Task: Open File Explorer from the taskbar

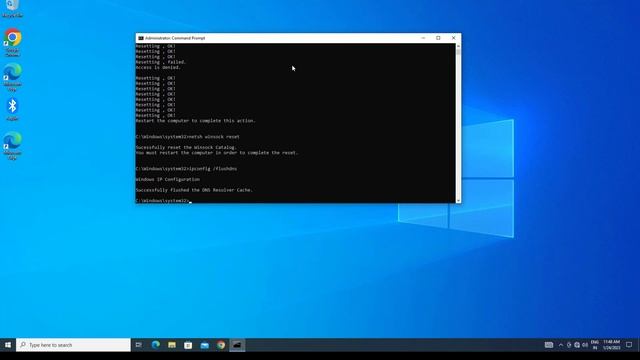Action: tap(172, 345)
